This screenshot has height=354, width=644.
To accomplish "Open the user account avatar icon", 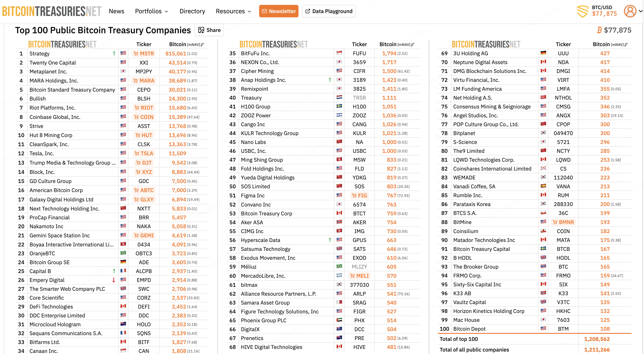I will (x=630, y=11).
